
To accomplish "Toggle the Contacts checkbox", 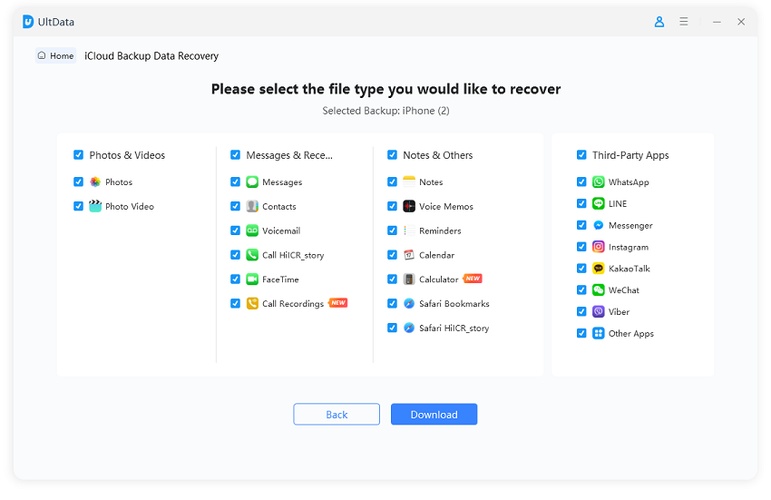I will 235,206.
